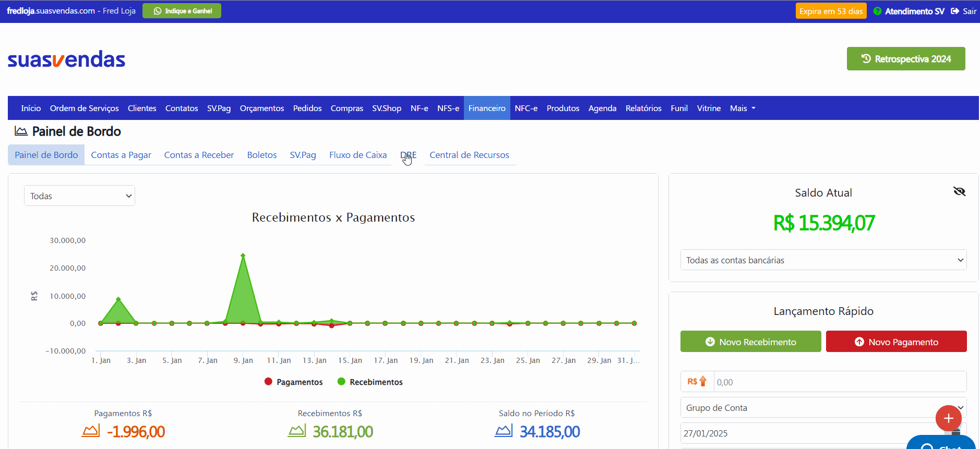
Task: Open Produtos menu
Action: (x=563, y=108)
